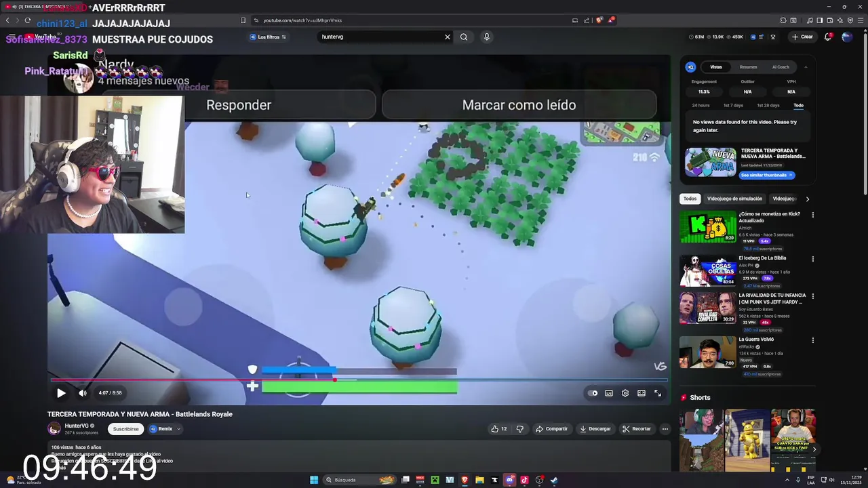This screenshot has height=488, width=868.
Task: Select the Todo range tab
Action: coord(799,105)
